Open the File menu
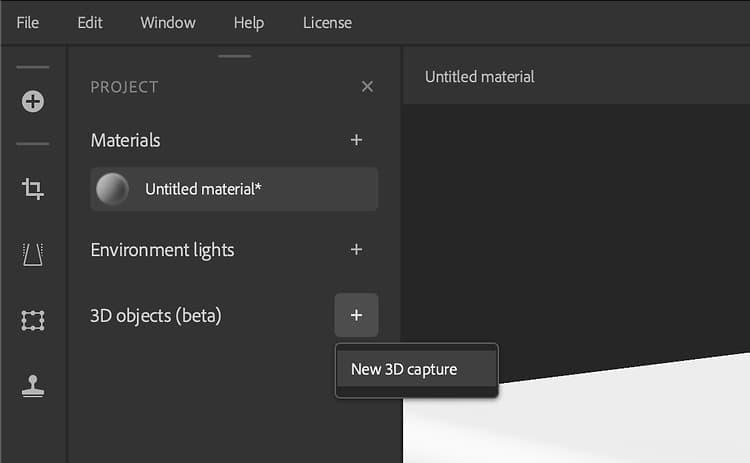 pyautogui.click(x=28, y=22)
